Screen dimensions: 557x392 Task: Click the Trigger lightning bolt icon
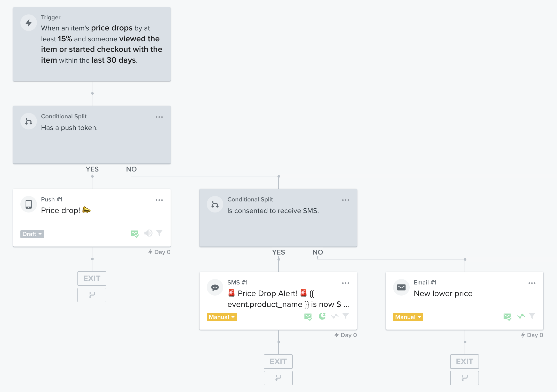(29, 23)
